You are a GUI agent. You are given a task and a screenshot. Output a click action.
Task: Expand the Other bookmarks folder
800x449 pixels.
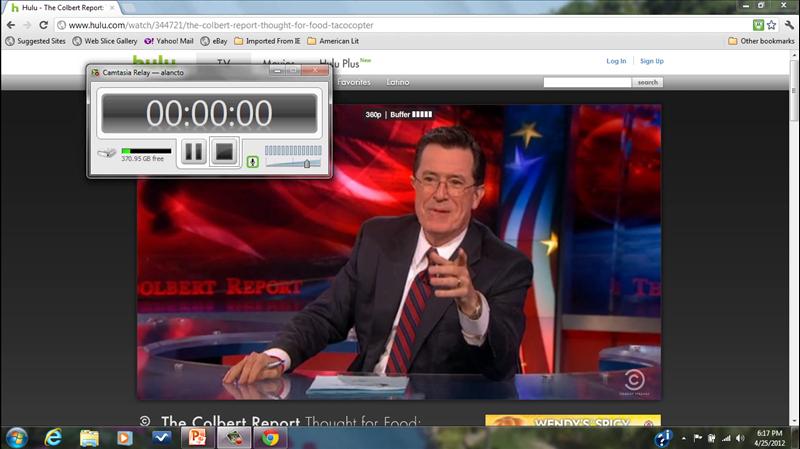point(761,41)
